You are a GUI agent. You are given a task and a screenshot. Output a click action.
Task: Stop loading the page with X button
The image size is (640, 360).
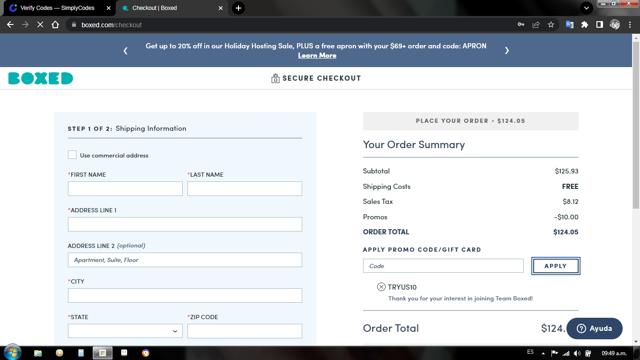tap(40, 25)
